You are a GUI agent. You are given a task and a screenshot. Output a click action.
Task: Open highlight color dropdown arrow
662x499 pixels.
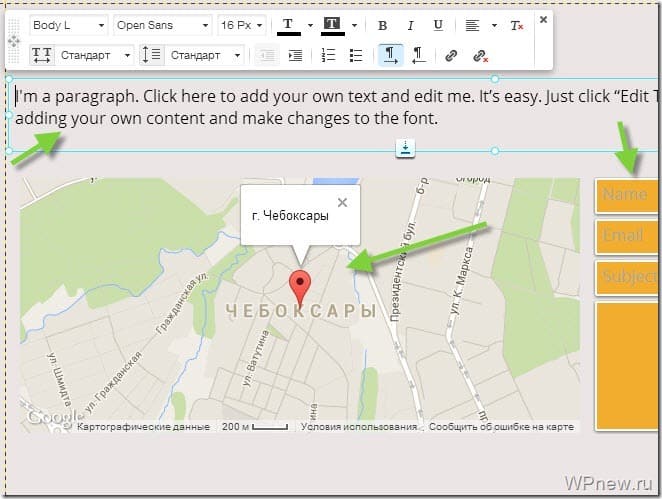(x=354, y=26)
